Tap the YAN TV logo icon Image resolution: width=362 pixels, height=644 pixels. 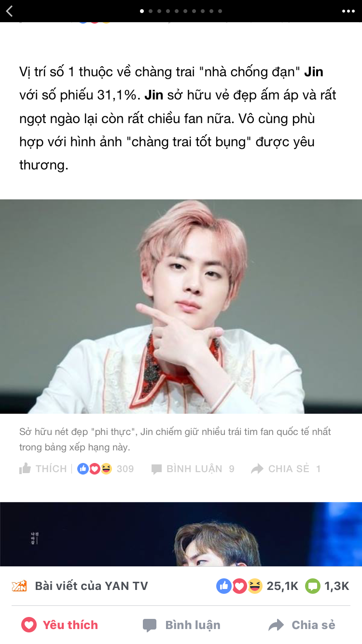(19, 586)
